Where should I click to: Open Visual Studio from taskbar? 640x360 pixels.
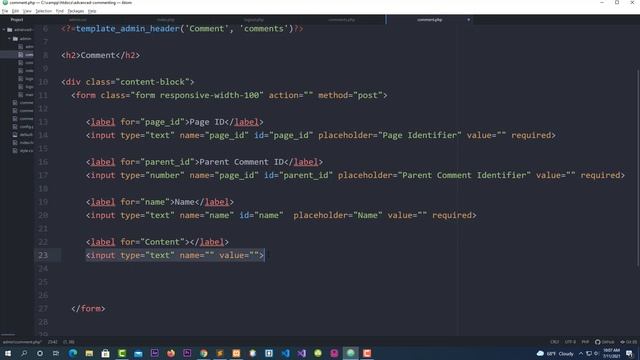(x=302, y=353)
